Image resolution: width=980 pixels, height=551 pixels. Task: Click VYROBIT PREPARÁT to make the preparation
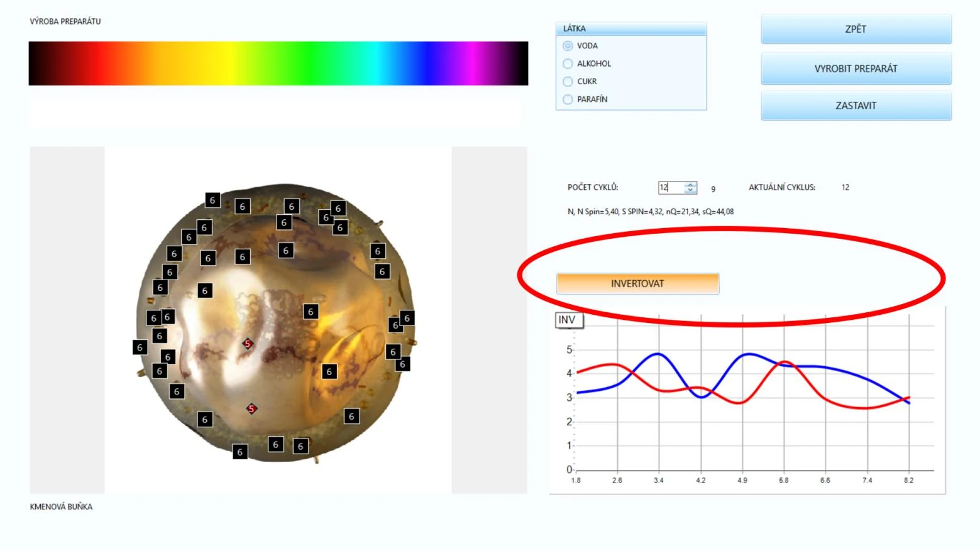(x=856, y=68)
